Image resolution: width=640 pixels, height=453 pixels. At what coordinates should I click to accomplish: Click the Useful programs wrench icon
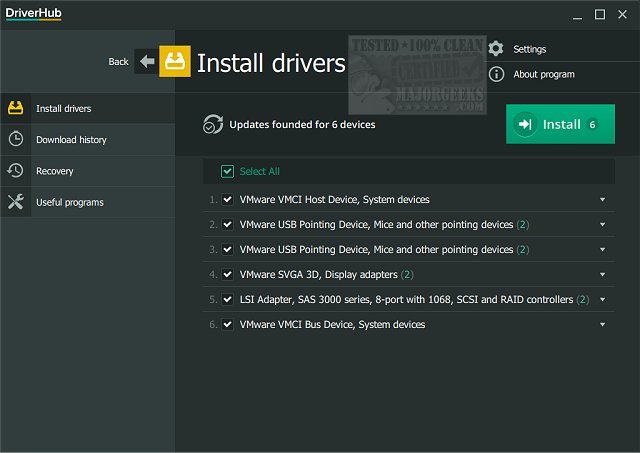[x=15, y=202]
